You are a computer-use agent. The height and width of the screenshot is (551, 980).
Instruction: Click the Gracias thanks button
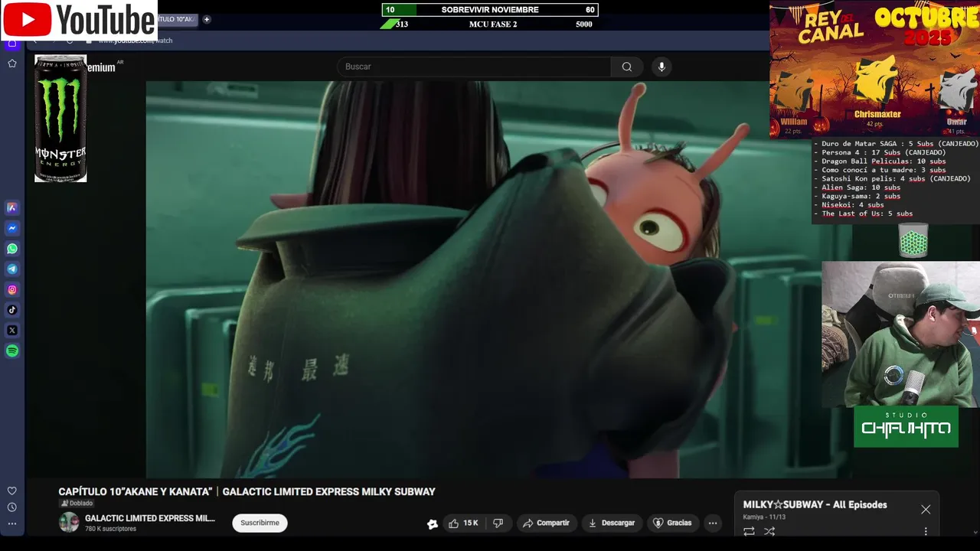tap(672, 523)
